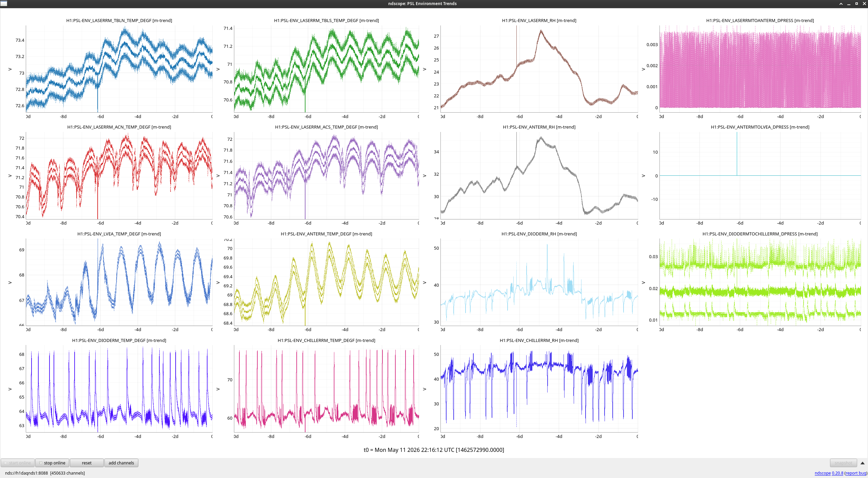This screenshot has height=478, width=868.
Task: Click the DIODERM_TEMP_DEGF plot title
Action: tap(119, 340)
